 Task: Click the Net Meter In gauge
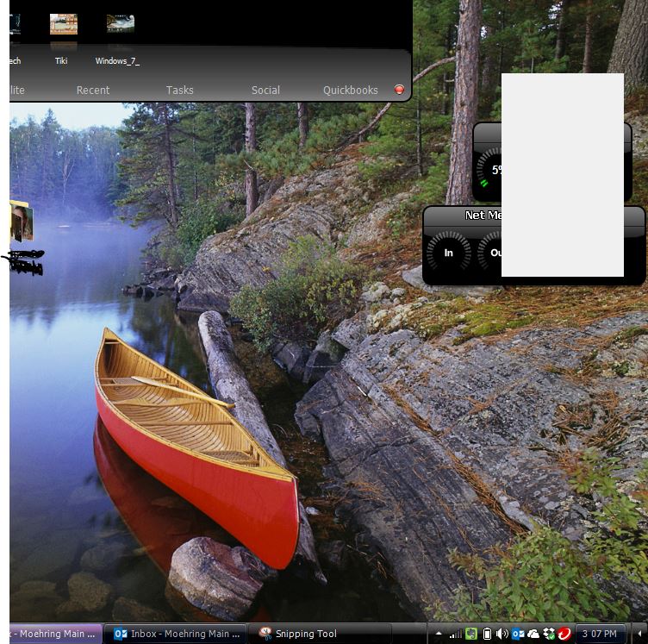448,253
